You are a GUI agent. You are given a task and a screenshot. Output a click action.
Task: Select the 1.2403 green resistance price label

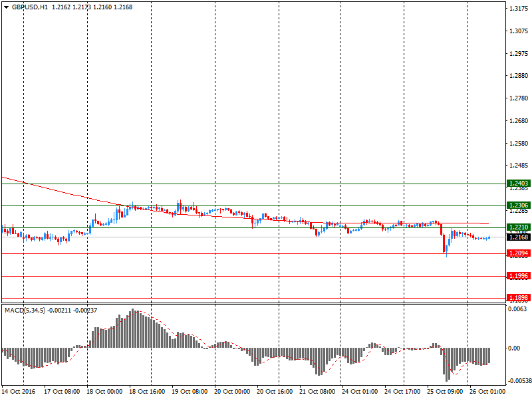point(519,184)
